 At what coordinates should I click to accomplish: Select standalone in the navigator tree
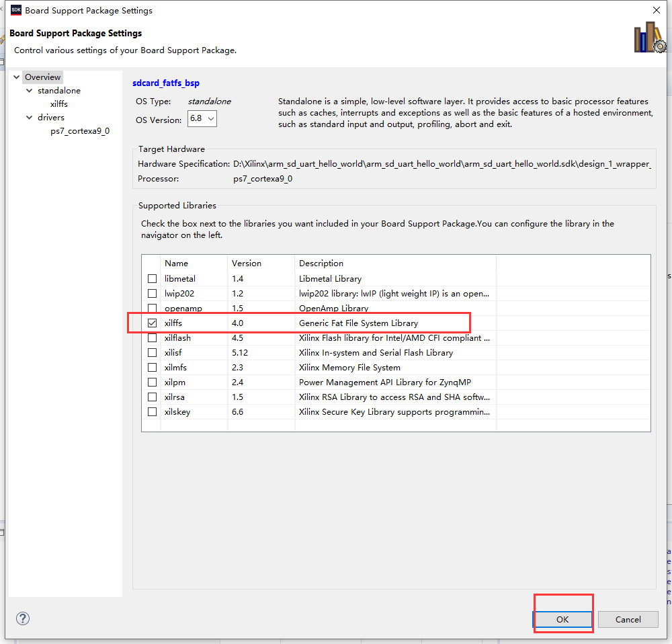(59, 91)
